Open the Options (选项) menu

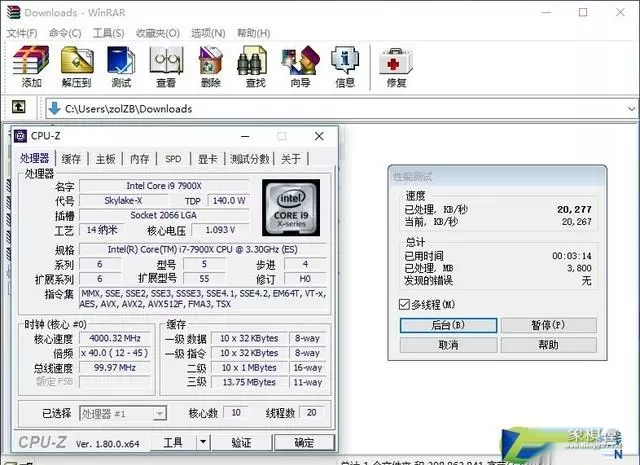(208, 33)
